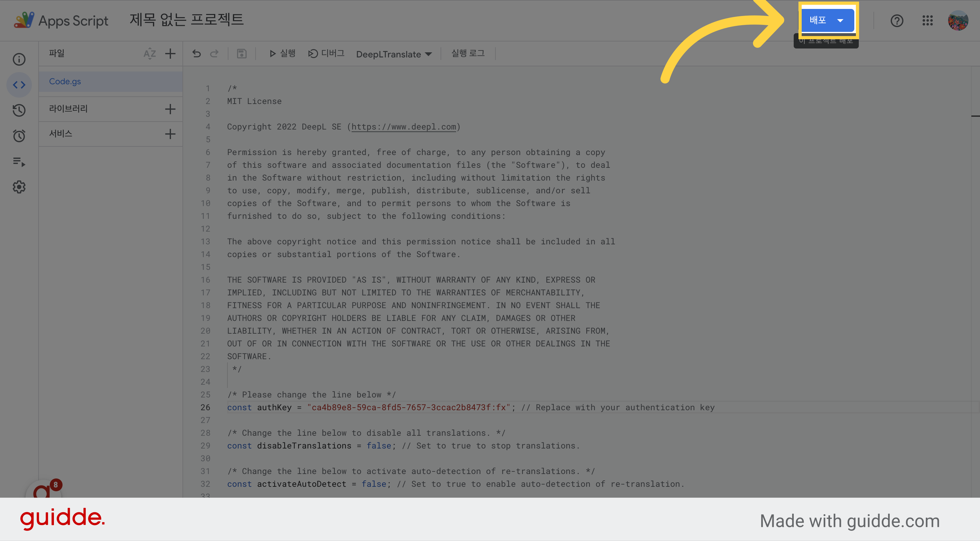Open Project Settings gear icon
Viewport: 980px width, 541px height.
tap(19, 187)
